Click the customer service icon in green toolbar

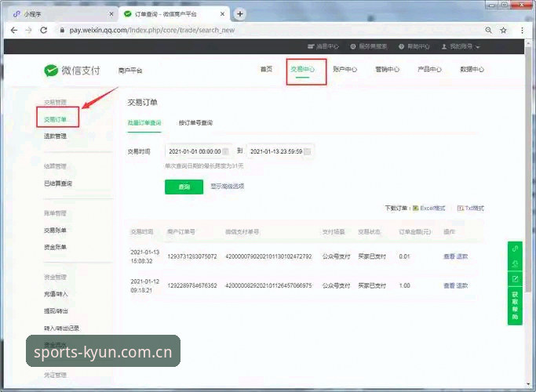(x=515, y=264)
